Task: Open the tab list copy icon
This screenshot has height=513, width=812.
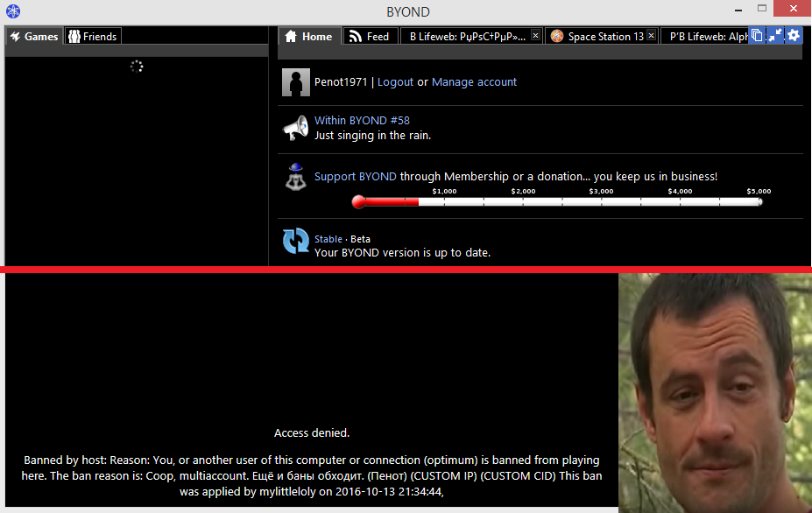Action: coord(757,35)
